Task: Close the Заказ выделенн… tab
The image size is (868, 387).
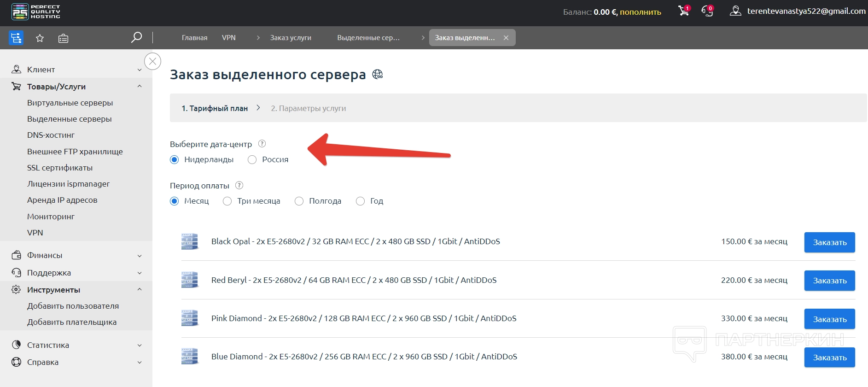Action: [506, 38]
